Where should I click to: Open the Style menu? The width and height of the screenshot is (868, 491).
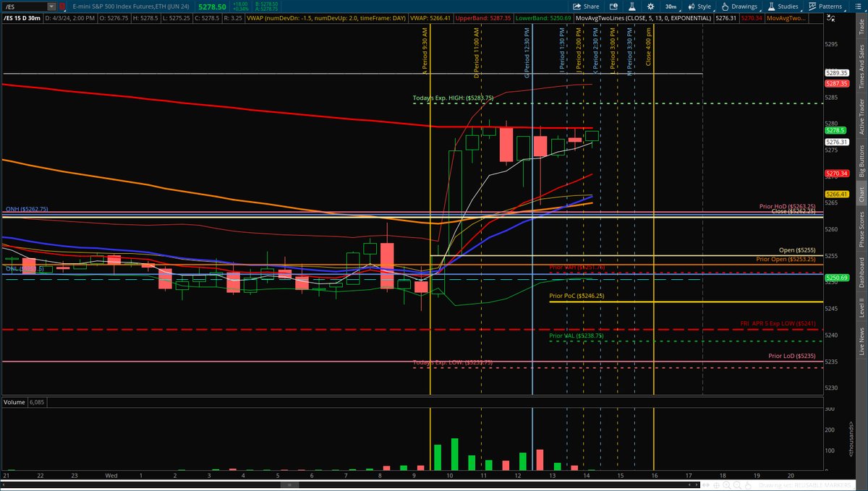[699, 6]
